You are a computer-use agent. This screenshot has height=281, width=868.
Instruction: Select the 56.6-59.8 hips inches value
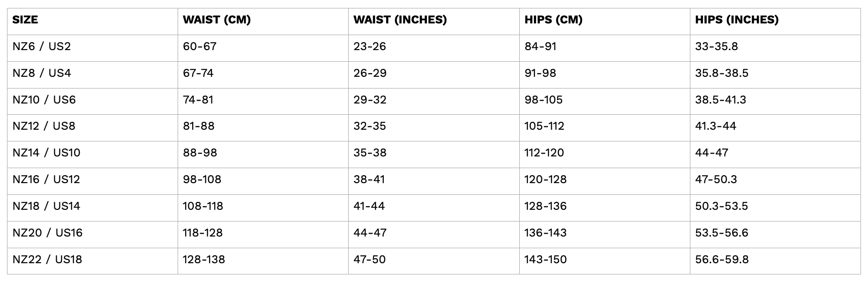[722, 259]
